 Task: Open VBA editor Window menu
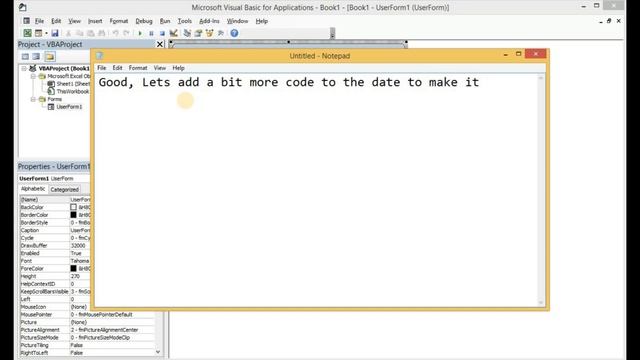(x=237, y=21)
